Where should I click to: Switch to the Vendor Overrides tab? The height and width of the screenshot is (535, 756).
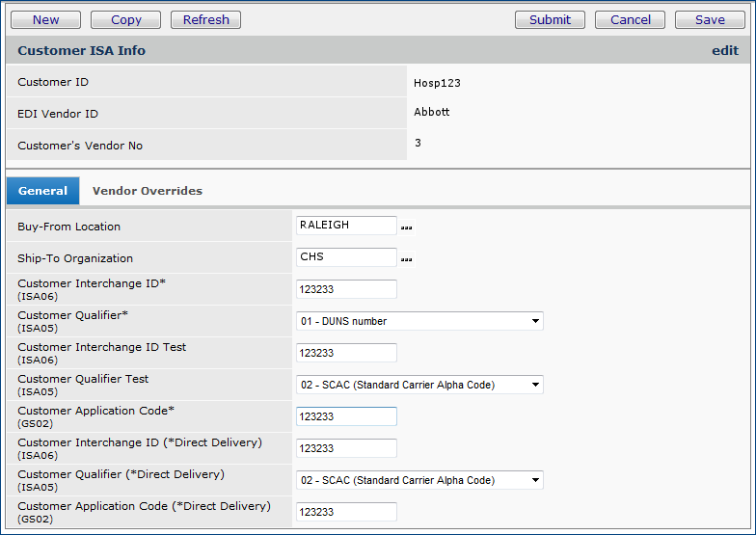point(147,191)
